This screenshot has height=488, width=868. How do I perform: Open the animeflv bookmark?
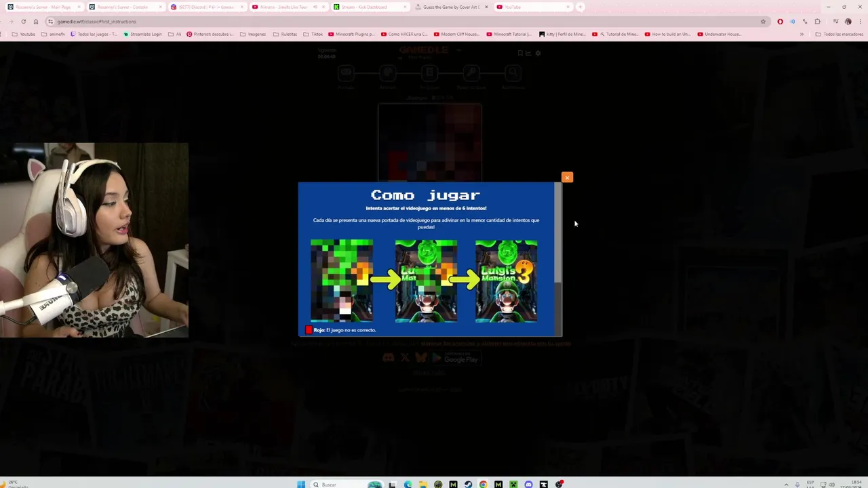(53, 34)
